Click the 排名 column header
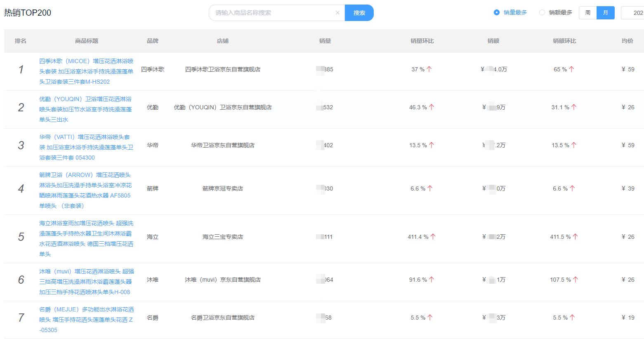The image size is (644, 339). 21,41
